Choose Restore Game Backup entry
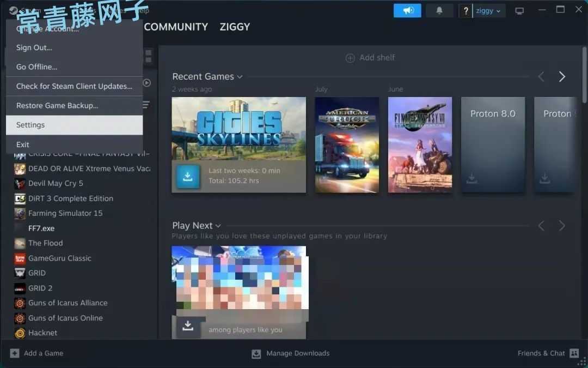 pos(74,106)
